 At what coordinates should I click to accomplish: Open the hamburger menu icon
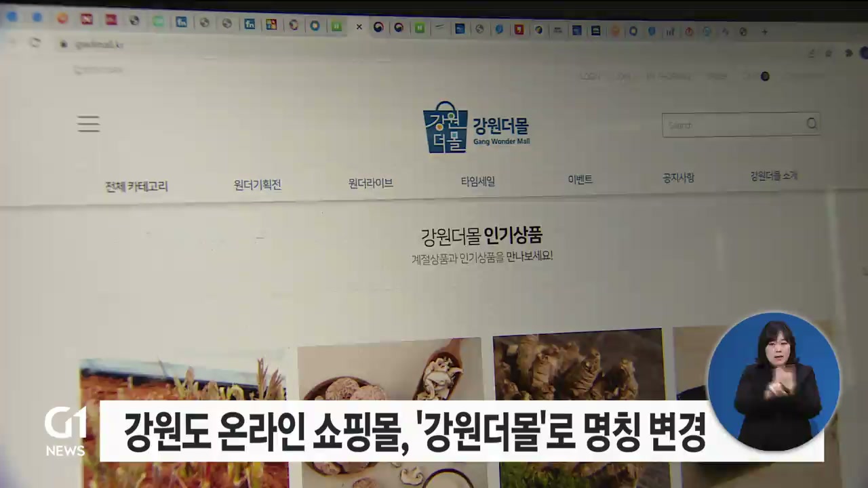88,124
